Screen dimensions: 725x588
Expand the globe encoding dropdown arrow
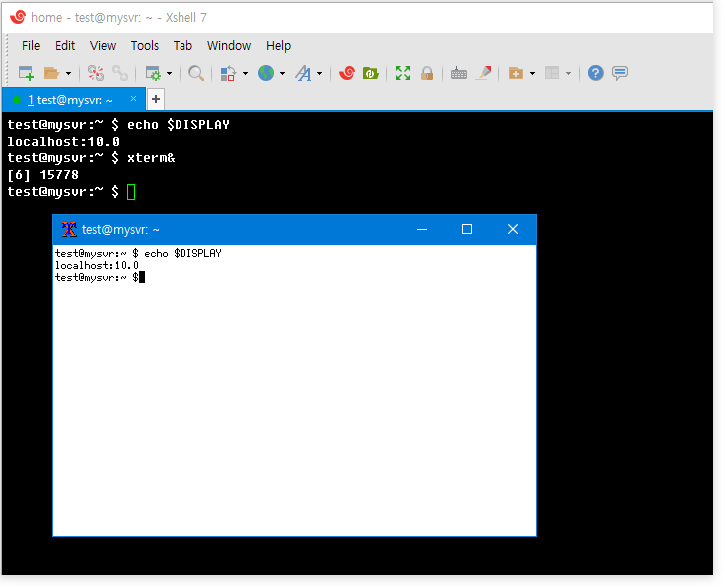coord(282,73)
